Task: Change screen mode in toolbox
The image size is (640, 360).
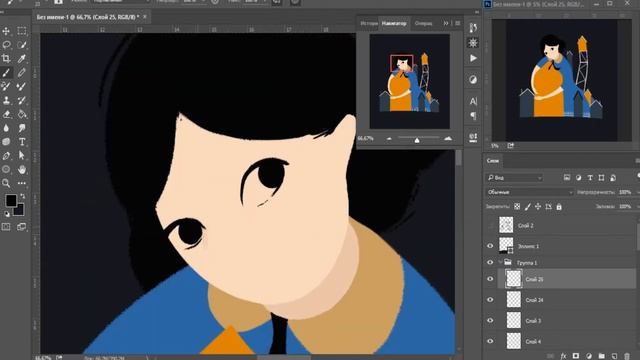Action: [22, 227]
